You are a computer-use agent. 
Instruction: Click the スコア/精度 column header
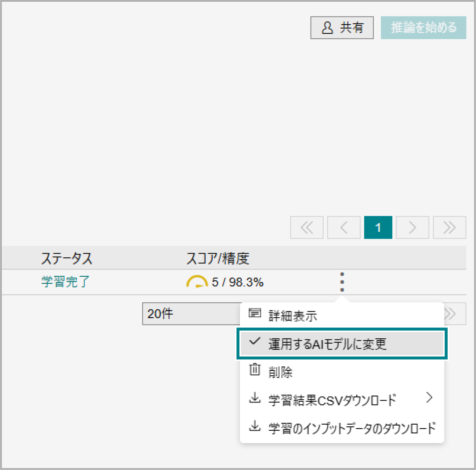coord(218,258)
